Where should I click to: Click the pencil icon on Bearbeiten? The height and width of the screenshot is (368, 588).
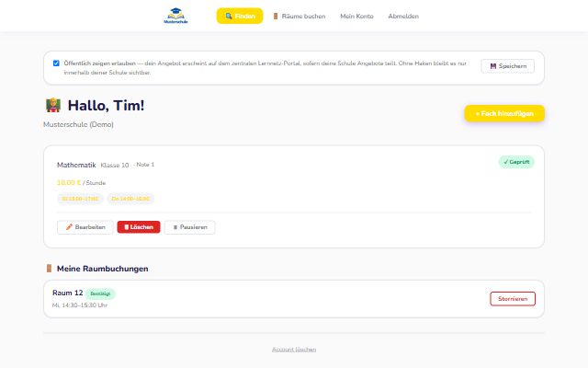(69, 227)
